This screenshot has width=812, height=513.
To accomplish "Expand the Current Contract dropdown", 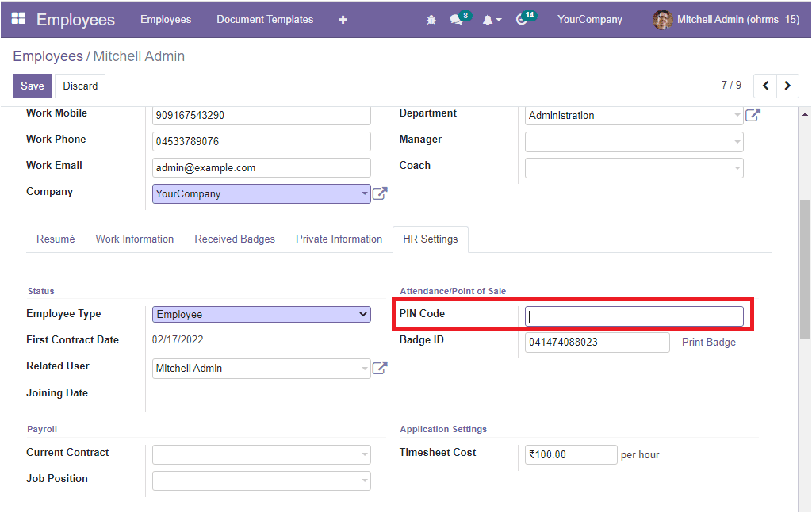I will pos(261,455).
